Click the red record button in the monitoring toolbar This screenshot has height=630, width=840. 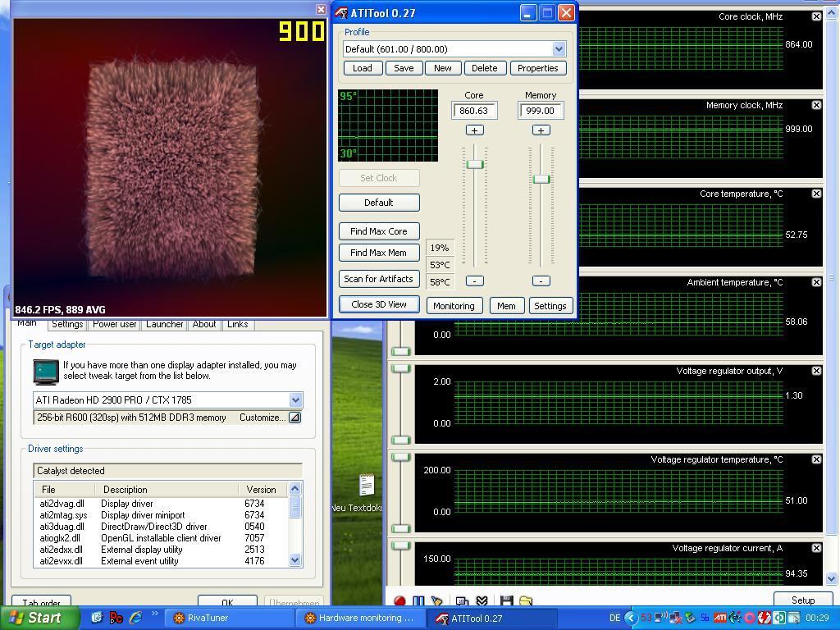[x=399, y=601]
